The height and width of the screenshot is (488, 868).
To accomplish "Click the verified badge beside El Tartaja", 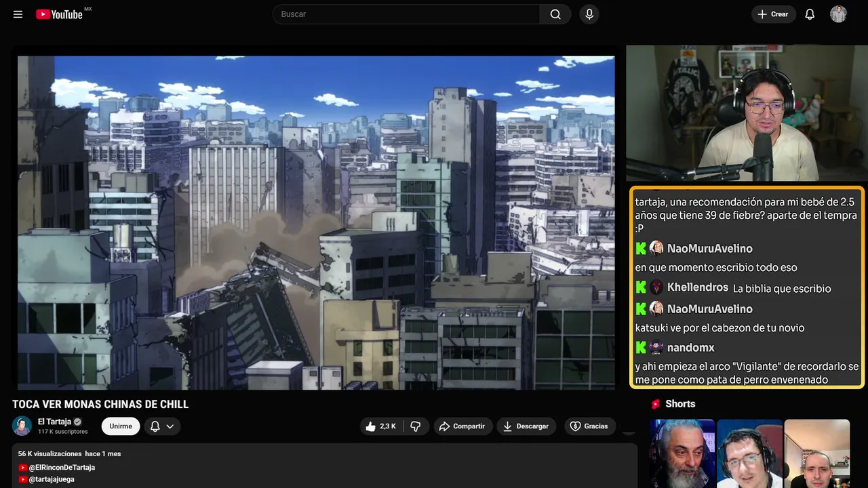I will click(x=78, y=422).
